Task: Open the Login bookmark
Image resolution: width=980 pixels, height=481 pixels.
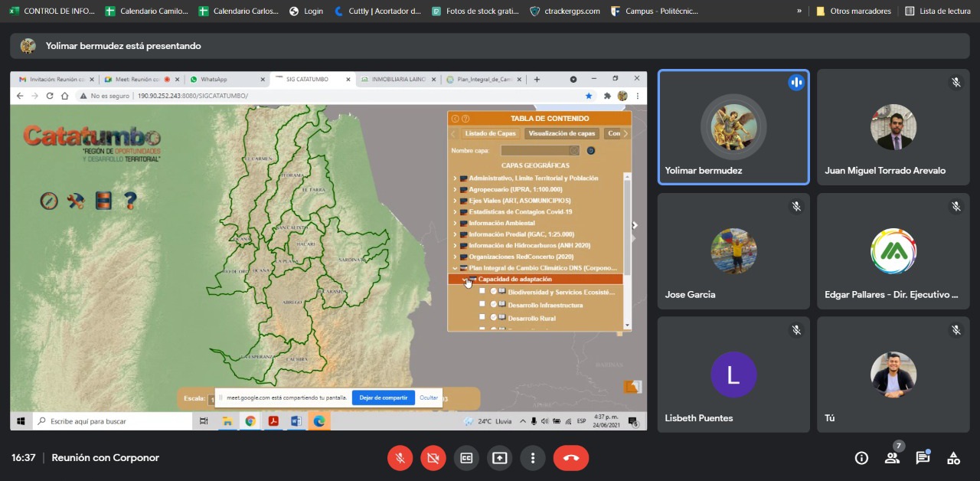Action: click(x=306, y=11)
